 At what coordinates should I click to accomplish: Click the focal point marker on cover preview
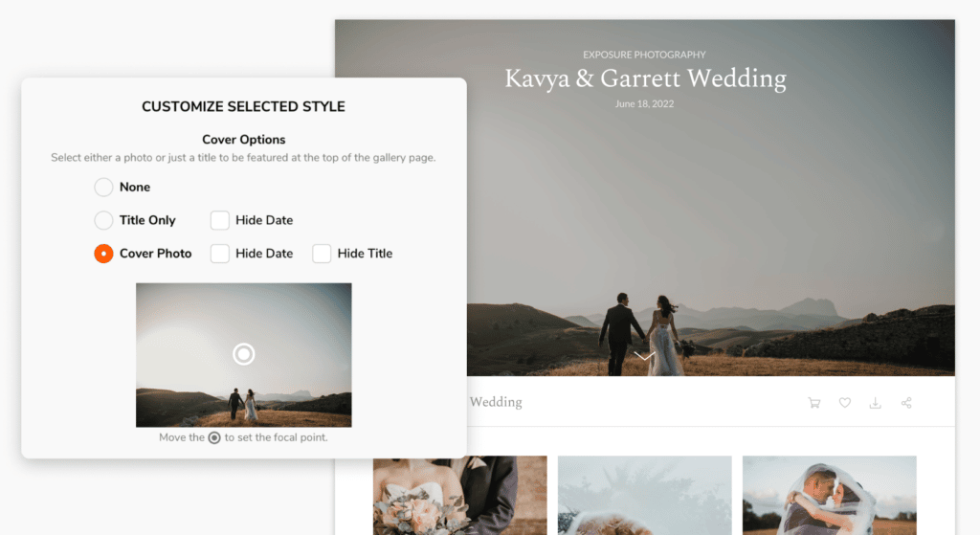point(244,354)
